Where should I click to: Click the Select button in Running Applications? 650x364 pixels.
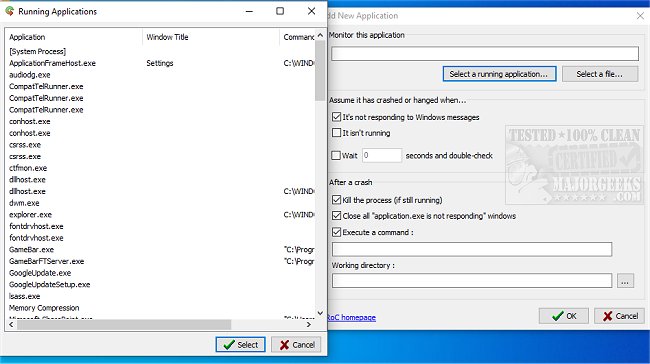coord(240,345)
